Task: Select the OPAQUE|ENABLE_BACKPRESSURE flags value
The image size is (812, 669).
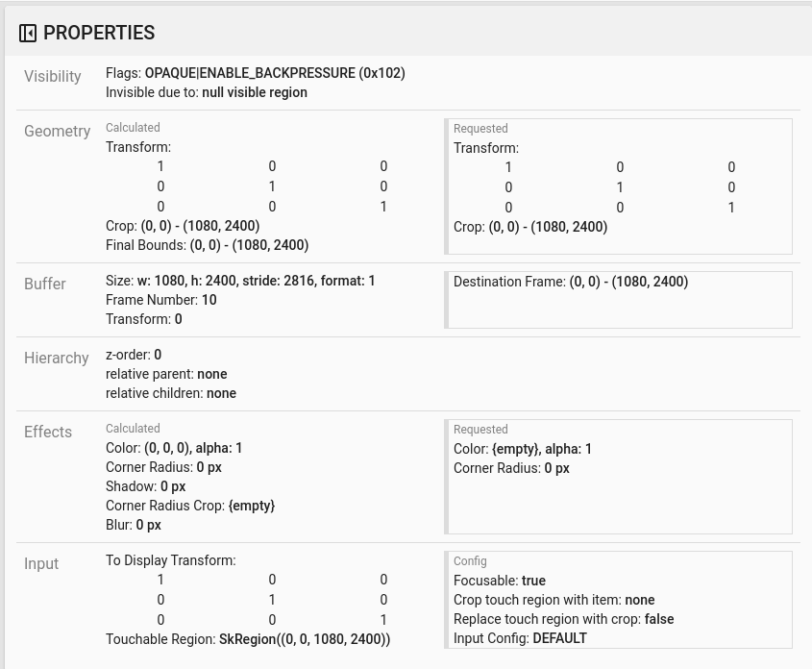Action: pyautogui.click(x=274, y=73)
